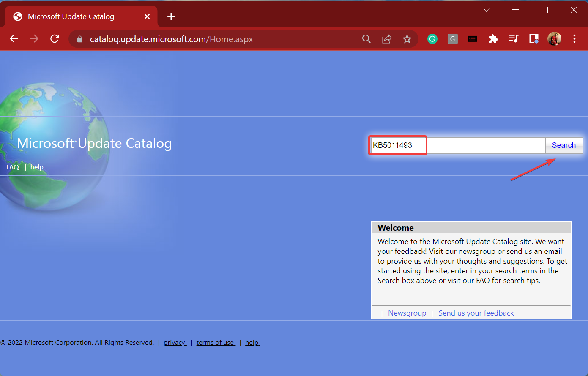588x376 pixels.
Task: Click the share page icon
Action: (x=387, y=39)
